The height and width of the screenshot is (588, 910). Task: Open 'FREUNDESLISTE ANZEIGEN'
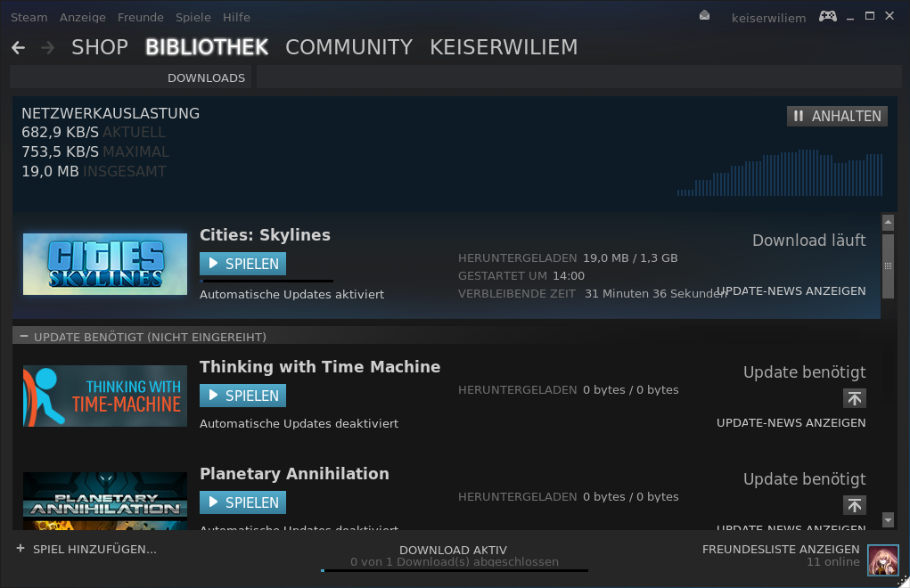point(781,549)
